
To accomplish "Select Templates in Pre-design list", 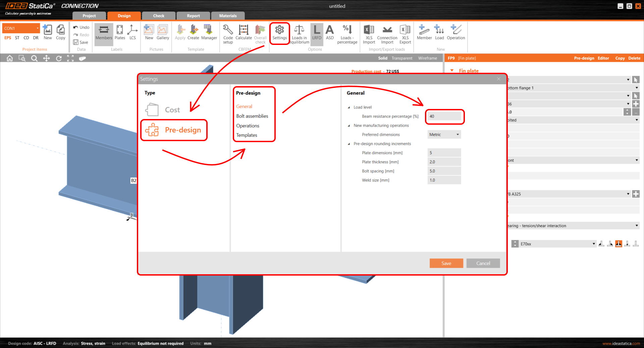I will point(247,135).
